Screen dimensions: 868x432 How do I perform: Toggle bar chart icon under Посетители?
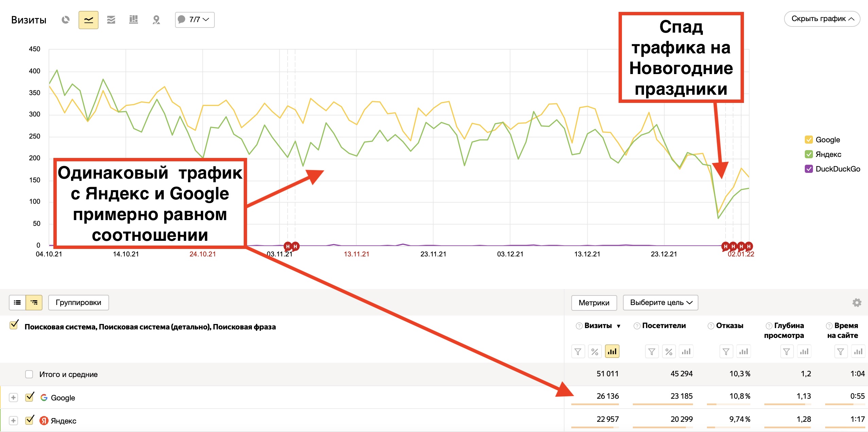point(686,352)
